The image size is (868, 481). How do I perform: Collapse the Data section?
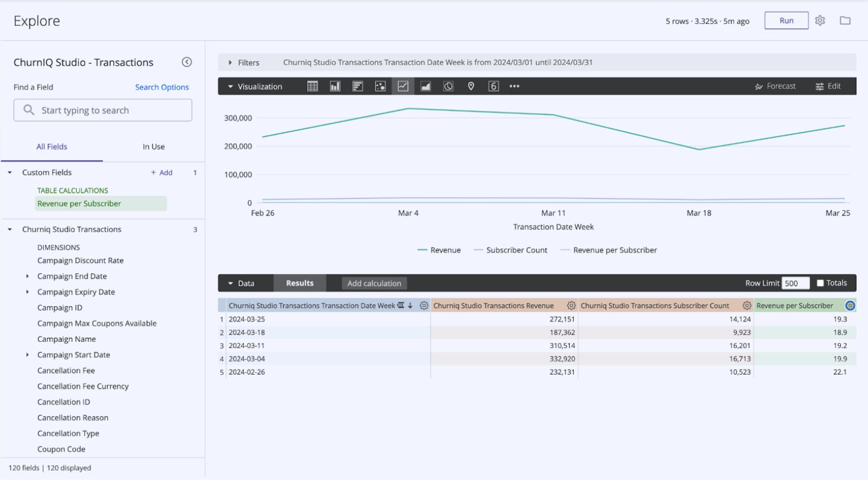tap(231, 283)
